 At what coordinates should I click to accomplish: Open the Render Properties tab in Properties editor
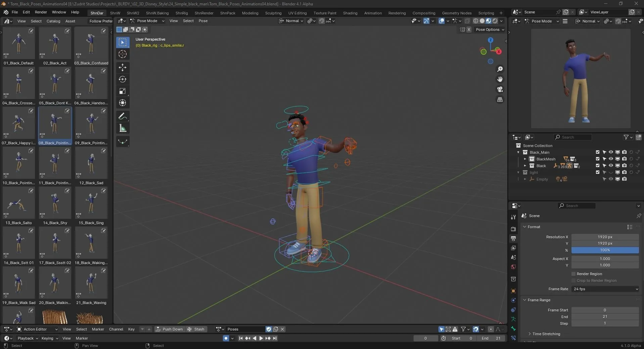513,229
